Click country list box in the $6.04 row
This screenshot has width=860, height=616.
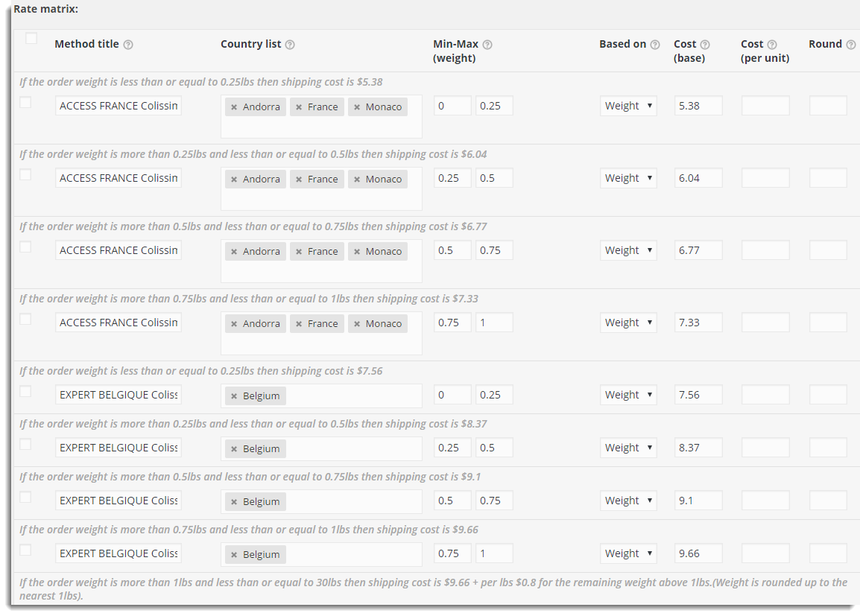[321, 189]
